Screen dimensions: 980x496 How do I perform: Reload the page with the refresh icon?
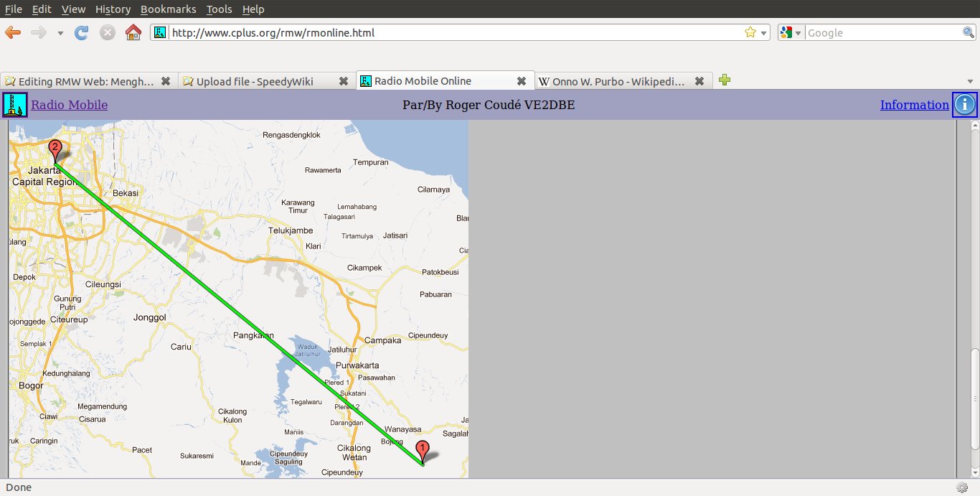point(82,32)
